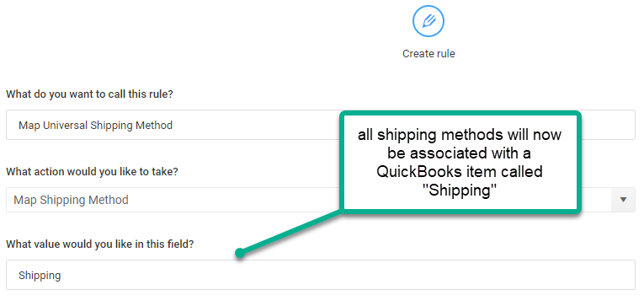Open the Map Shipping Method dropdown
The image size is (644, 306).
[321, 201]
